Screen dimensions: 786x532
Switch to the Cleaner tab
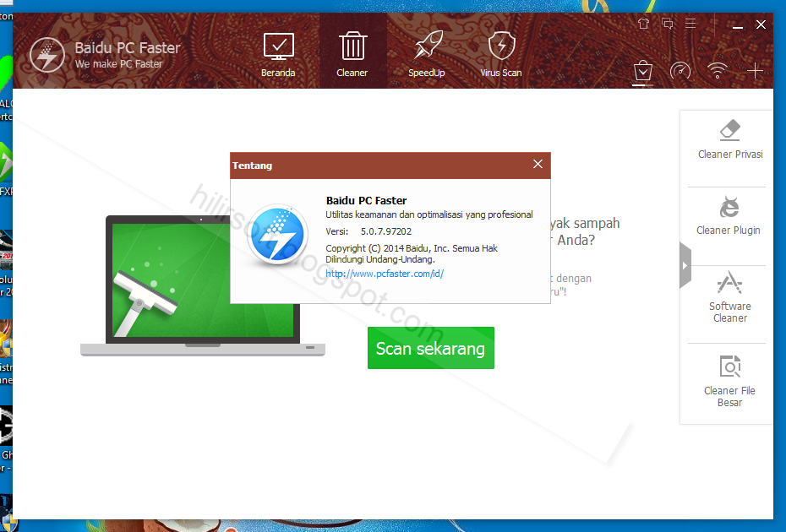coord(353,52)
